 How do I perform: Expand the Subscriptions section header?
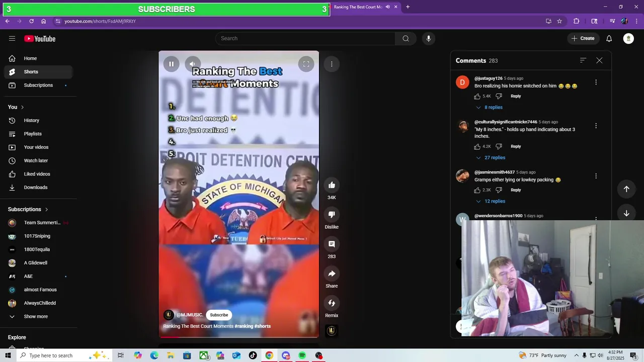click(x=28, y=209)
